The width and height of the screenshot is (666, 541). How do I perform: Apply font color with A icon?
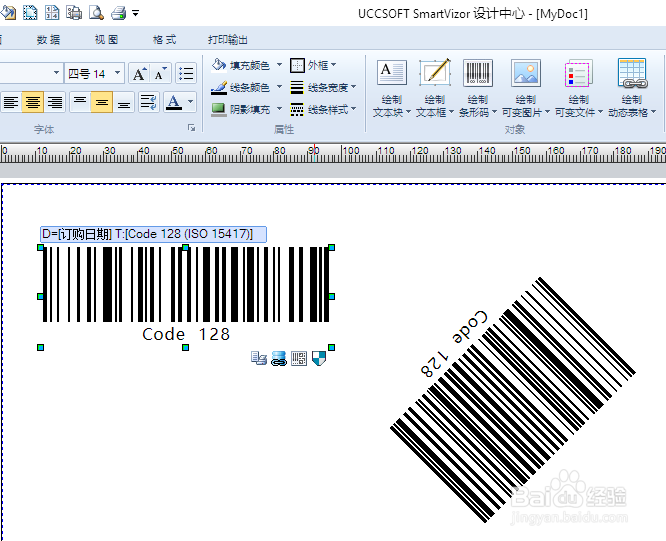[x=174, y=102]
